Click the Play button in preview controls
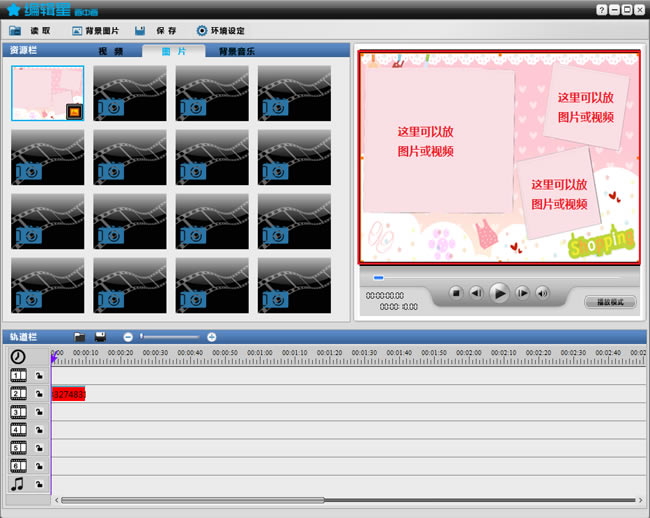This screenshot has width=650, height=518. pos(499,293)
